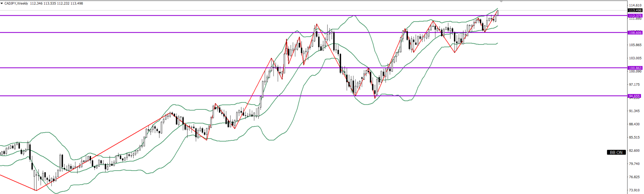This screenshot has height=194, width=644.
Task: Click the purple 100.863 price label
Action: [x=635, y=68]
